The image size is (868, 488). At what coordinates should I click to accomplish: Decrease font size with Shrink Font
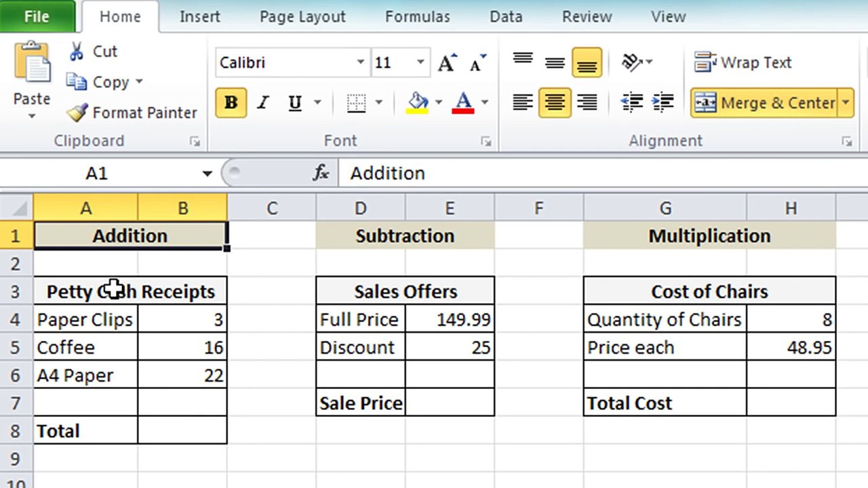tap(477, 63)
